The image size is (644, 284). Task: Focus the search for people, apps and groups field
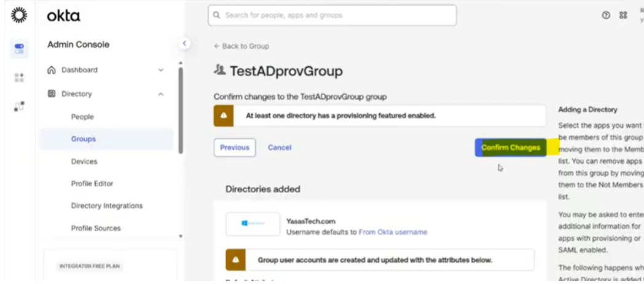(x=332, y=15)
